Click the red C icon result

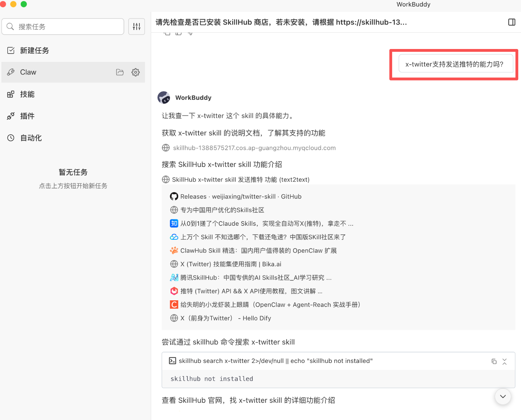click(174, 304)
